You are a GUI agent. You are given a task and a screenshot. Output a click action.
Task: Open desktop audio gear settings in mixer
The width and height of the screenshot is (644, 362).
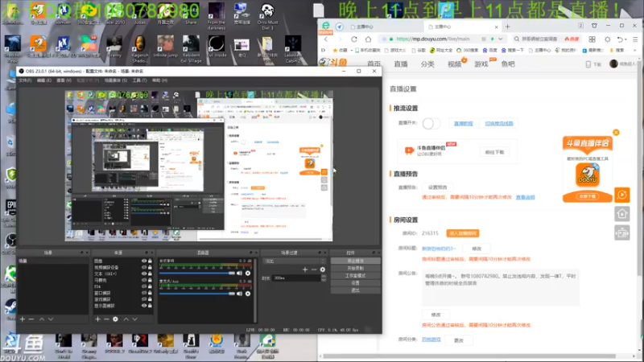tap(248, 273)
